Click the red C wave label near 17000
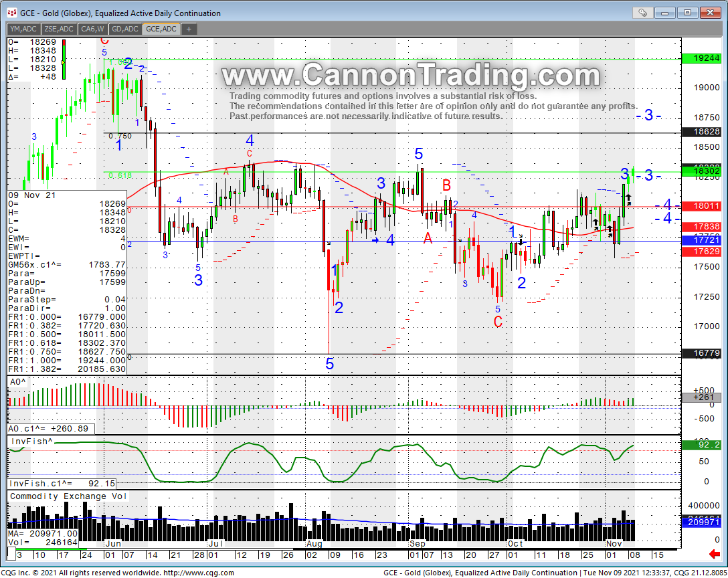Image resolution: width=728 pixels, height=578 pixels. click(x=498, y=322)
